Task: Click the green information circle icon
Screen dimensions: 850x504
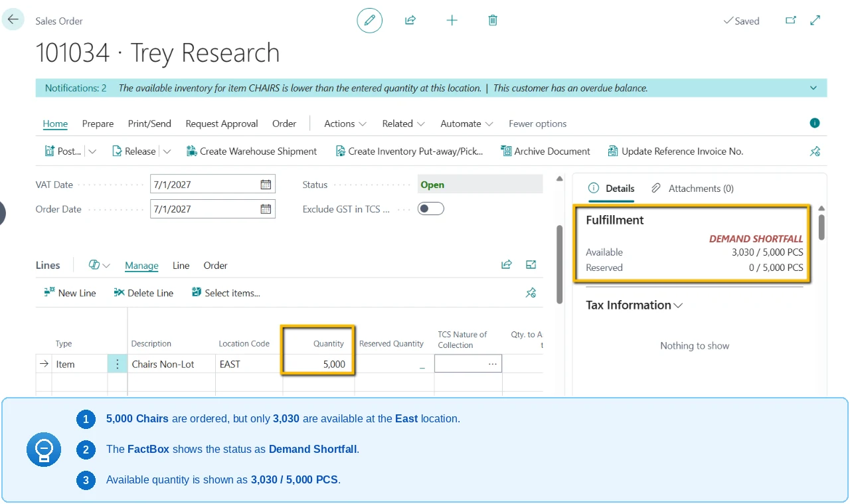Action: tap(815, 123)
